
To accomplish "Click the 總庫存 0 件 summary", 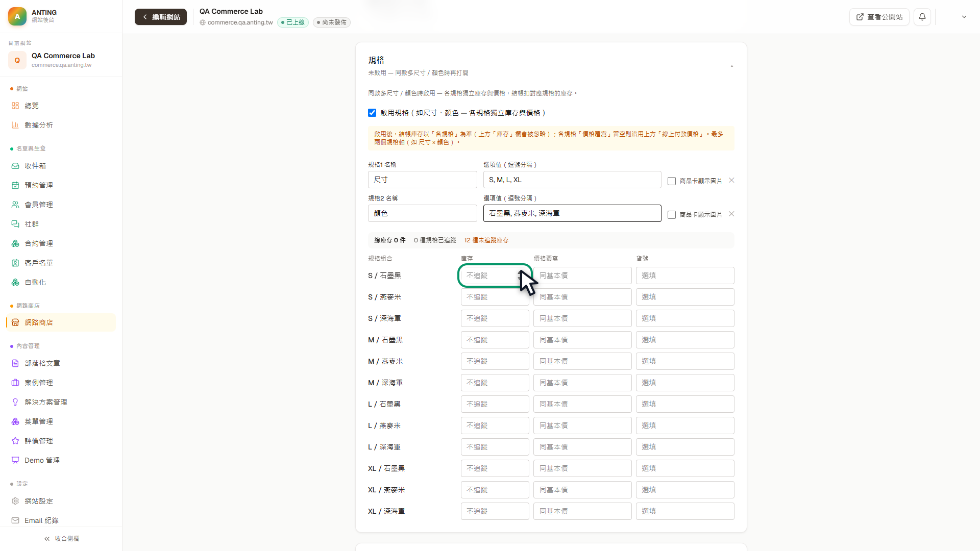I will tap(390, 240).
